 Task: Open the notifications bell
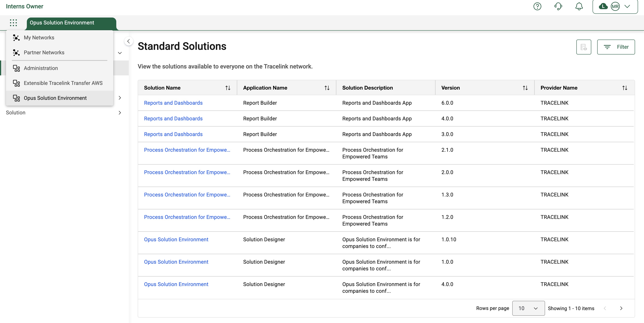(579, 6)
